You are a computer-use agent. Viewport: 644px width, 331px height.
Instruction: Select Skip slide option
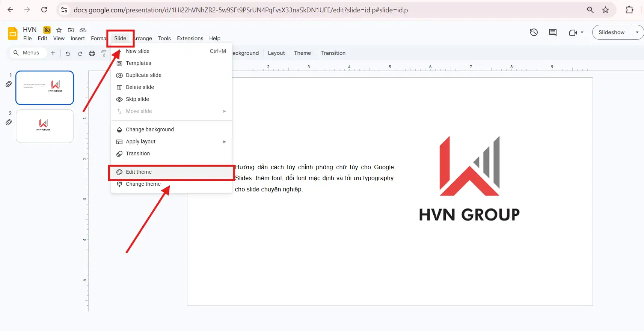(x=172, y=99)
